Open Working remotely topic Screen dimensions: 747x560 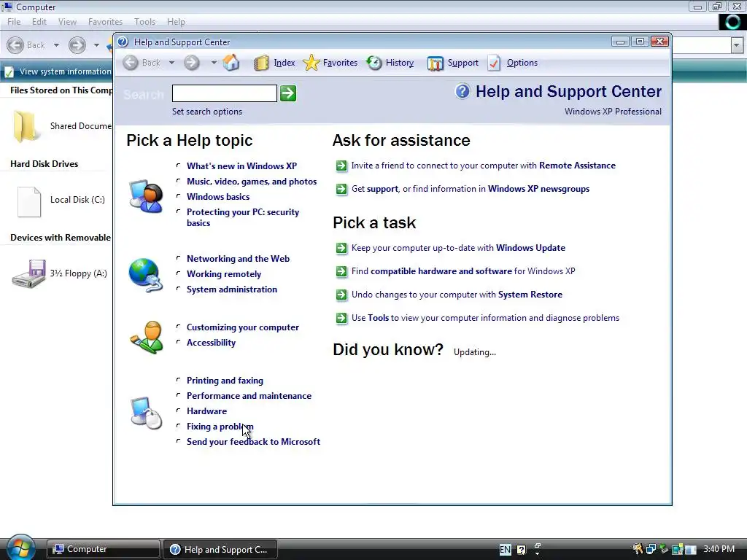pos(223,274)
